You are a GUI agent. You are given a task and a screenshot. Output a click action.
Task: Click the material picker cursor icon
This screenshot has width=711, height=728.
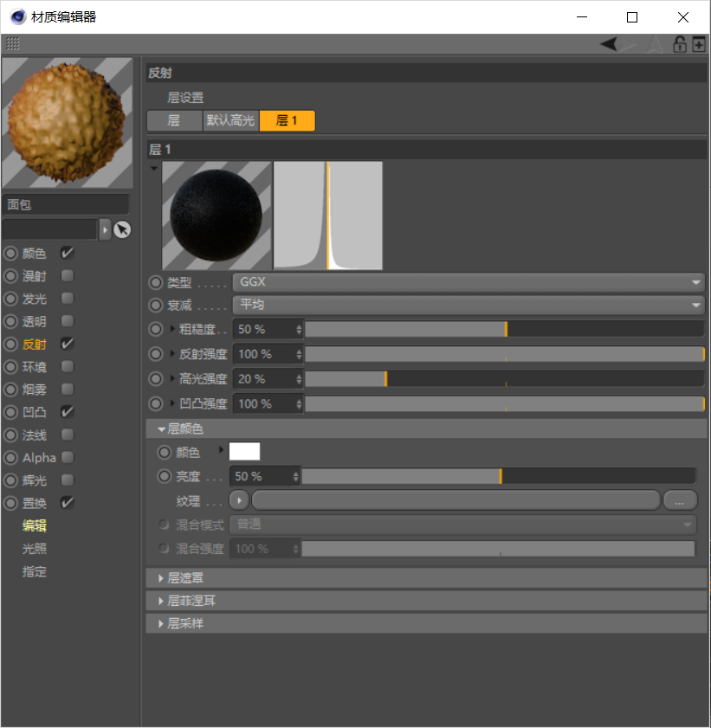[x=123, y=229]
